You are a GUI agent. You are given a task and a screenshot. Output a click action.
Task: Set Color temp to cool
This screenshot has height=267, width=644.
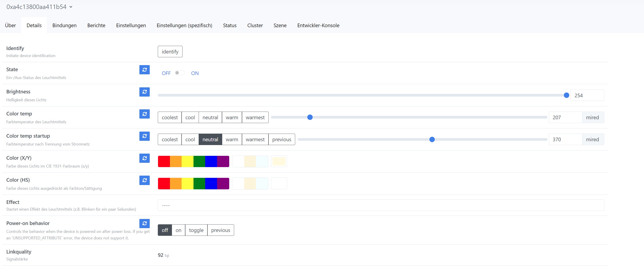point(190,117)
